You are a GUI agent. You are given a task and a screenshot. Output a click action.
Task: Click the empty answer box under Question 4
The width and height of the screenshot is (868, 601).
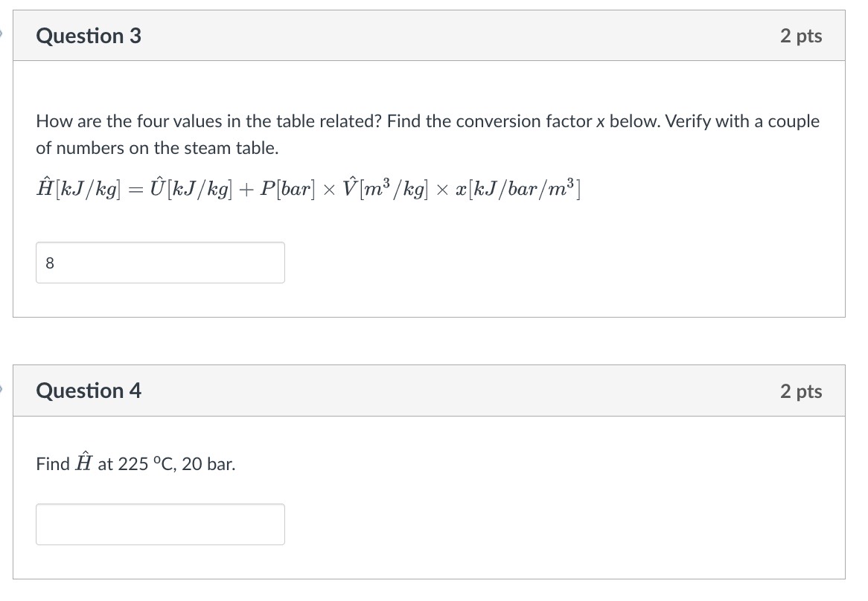click(x=160, y=524)
